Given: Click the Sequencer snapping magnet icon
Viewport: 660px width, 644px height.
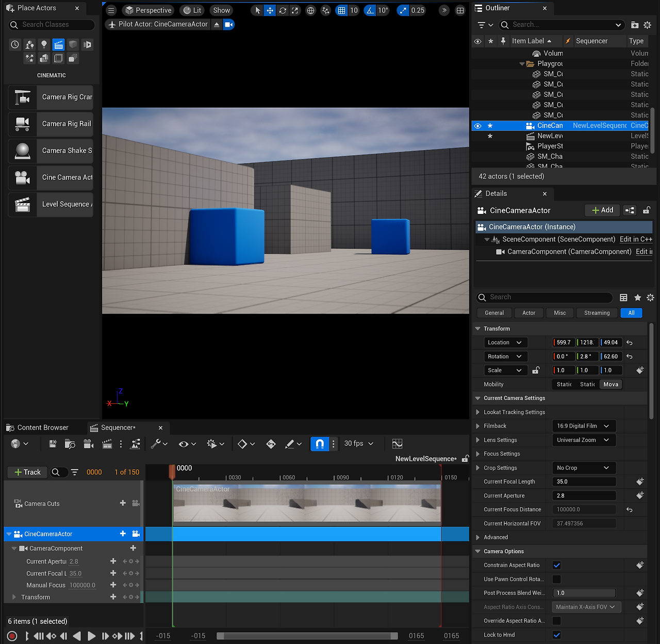Looking at the screenshot, I should pos(320,444).
